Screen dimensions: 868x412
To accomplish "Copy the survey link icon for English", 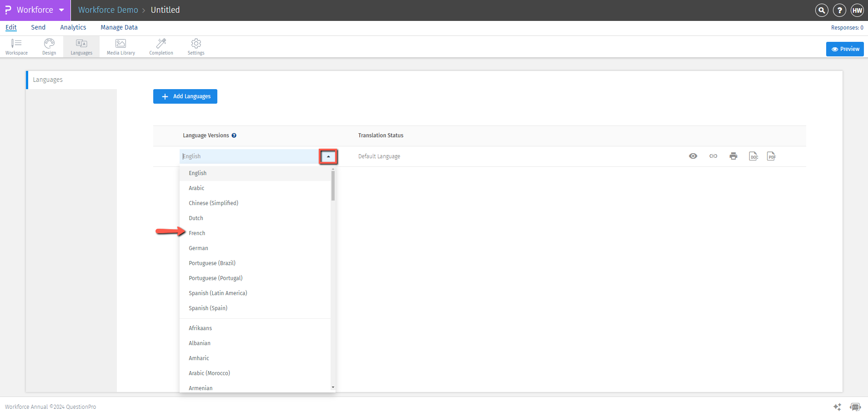I will 713,156.
